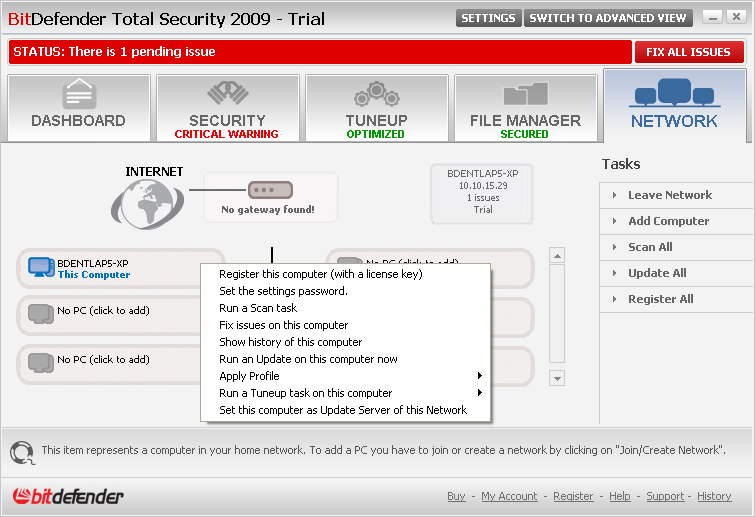Click the Internet globe icon
This screenshot has width=755, height=517.
coord(147,203)
